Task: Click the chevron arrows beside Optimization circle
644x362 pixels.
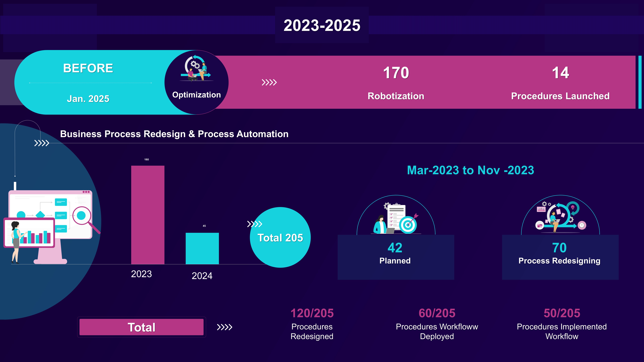Action: [269, 82]
